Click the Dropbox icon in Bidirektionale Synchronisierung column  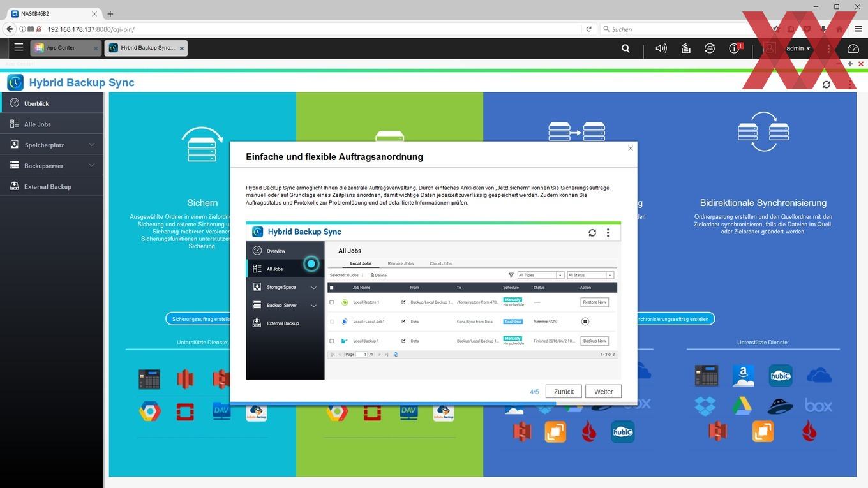click(706, 406)
